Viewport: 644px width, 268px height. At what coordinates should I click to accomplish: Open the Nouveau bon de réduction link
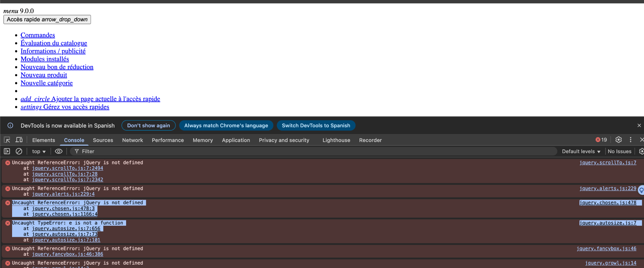click(57, 67)
